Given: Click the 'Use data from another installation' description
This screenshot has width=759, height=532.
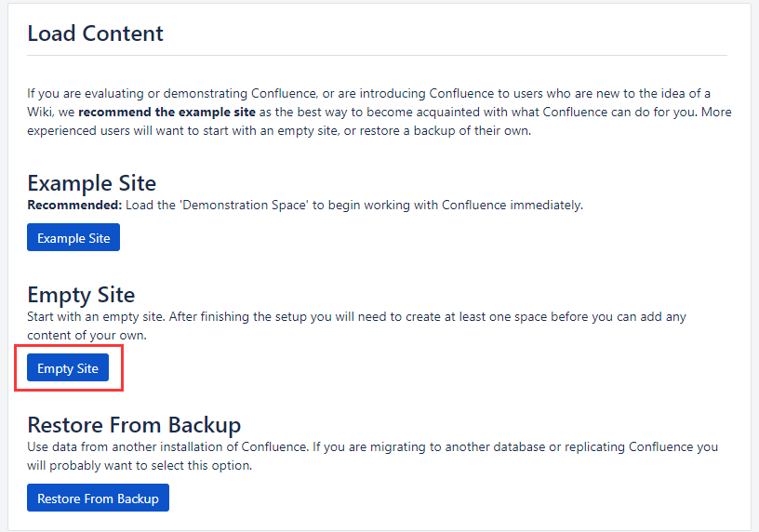Looking at the screenshot, I should point(372,456).
